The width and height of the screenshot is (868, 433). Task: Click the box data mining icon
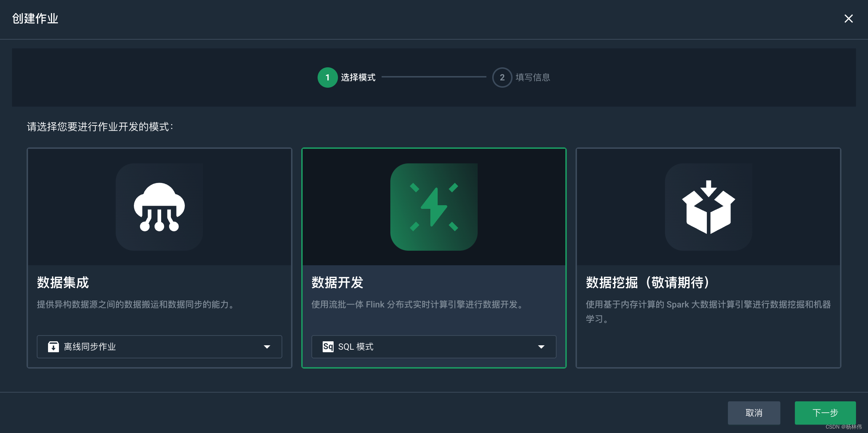click(708, 207)
